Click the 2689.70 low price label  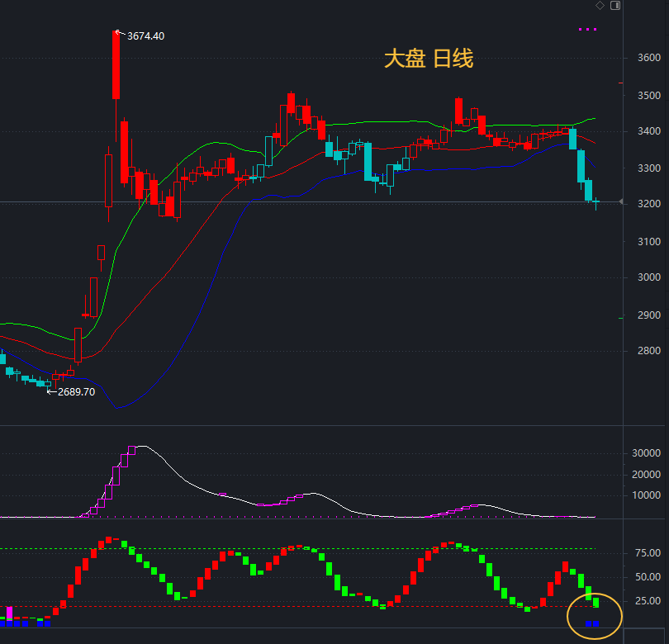76,392
